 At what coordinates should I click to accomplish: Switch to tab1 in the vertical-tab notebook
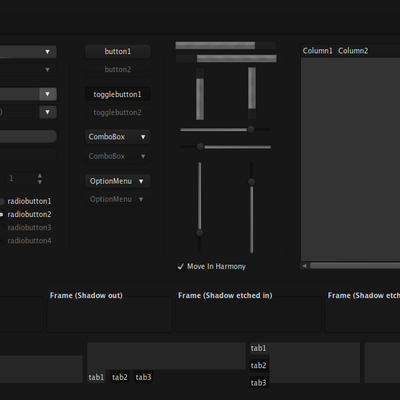(259, 348)
